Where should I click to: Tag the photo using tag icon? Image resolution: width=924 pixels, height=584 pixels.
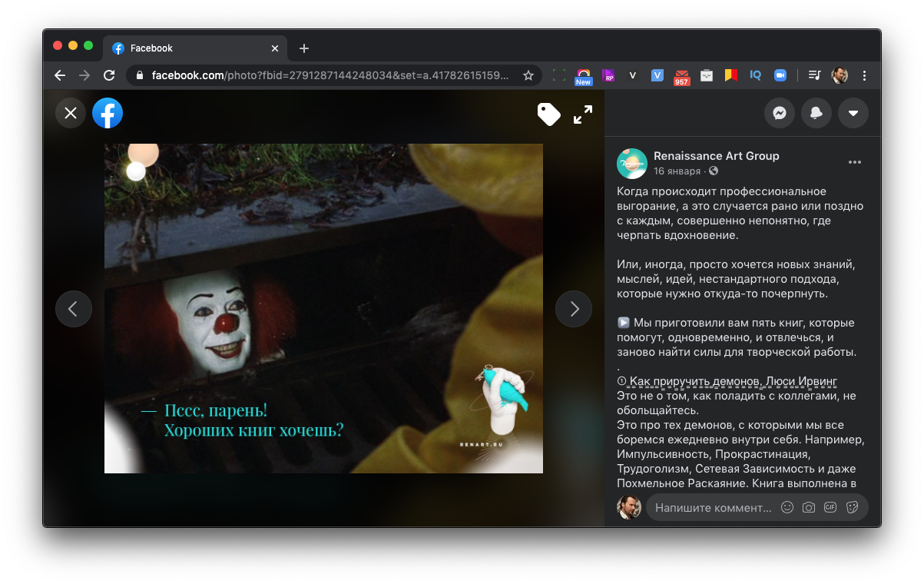pyautogui.click(x=548, y=114)
